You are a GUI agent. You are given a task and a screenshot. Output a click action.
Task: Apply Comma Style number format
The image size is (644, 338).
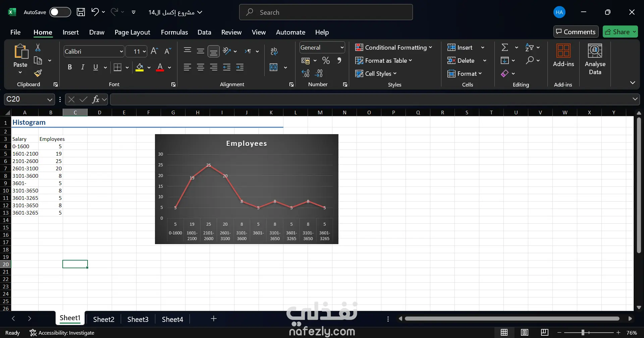click(x=339, y=61)
